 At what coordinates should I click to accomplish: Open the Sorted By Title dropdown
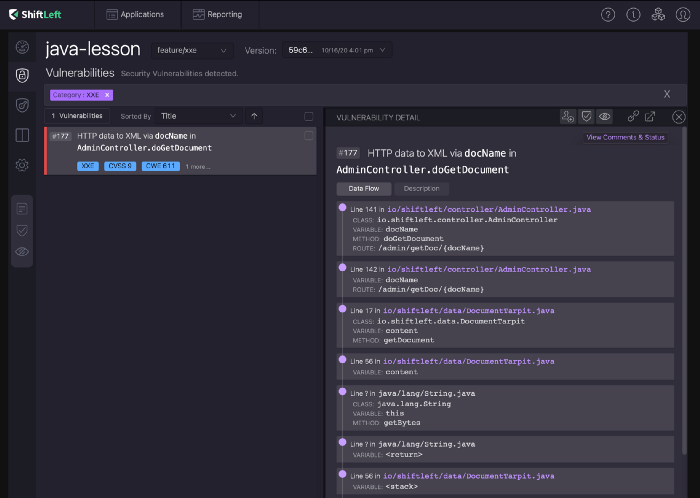pos(198,116)
